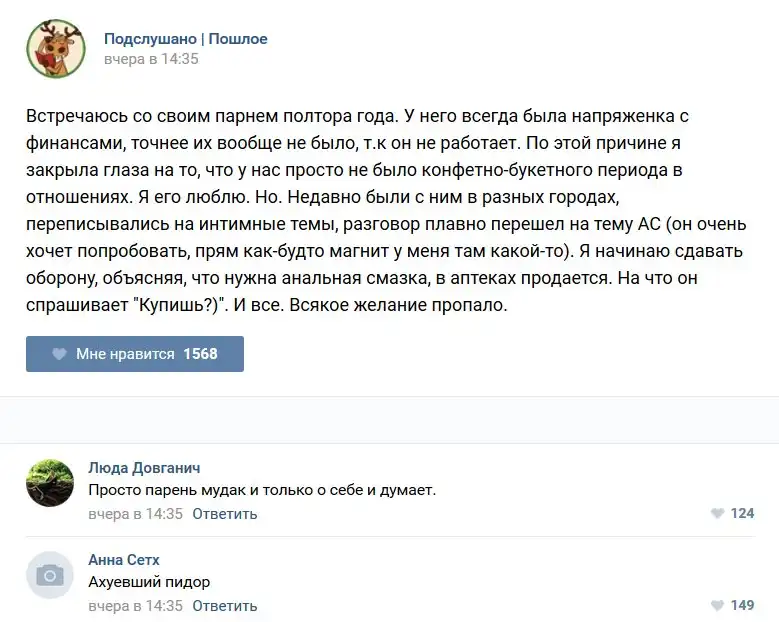Click the text of Люда Довганич's comment

[262, 490]
